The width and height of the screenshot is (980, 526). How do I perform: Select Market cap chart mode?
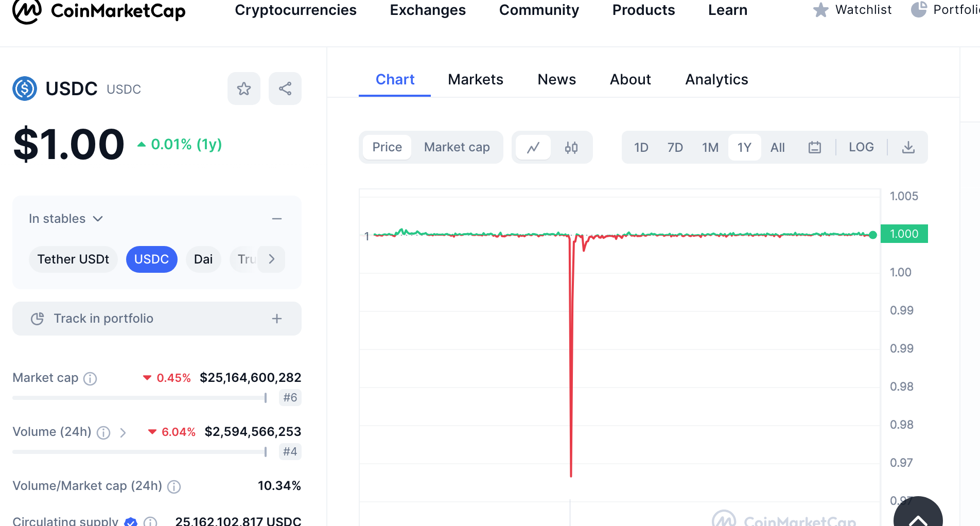pos(457,147)
